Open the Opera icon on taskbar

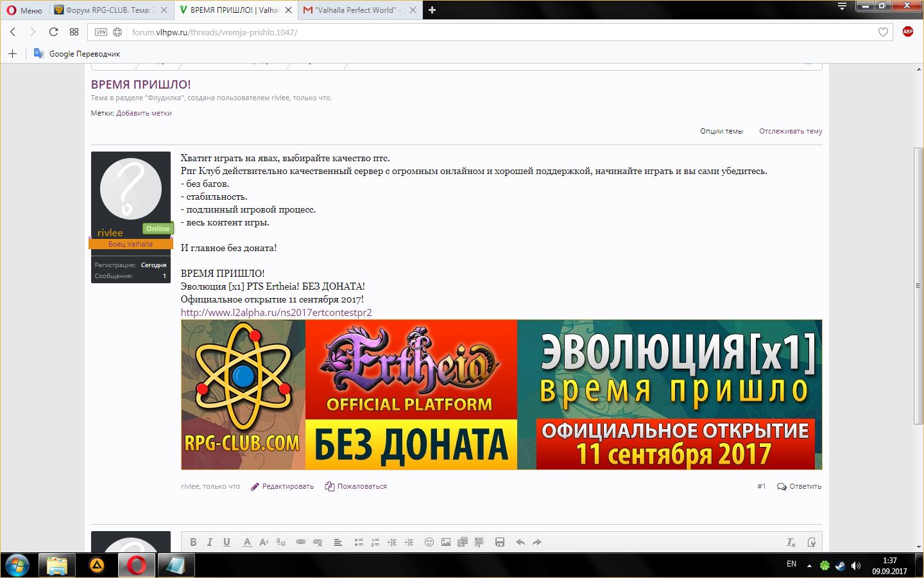click(136, 565)
